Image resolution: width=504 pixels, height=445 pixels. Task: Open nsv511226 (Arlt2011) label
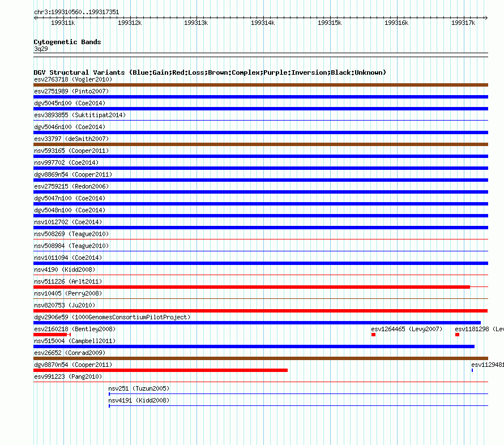[68, 281]
